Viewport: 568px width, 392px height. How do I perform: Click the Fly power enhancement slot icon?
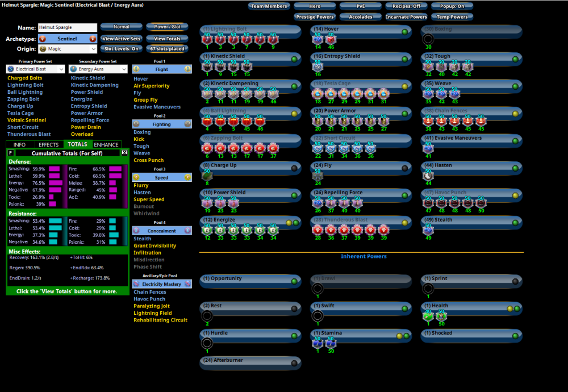317,176
